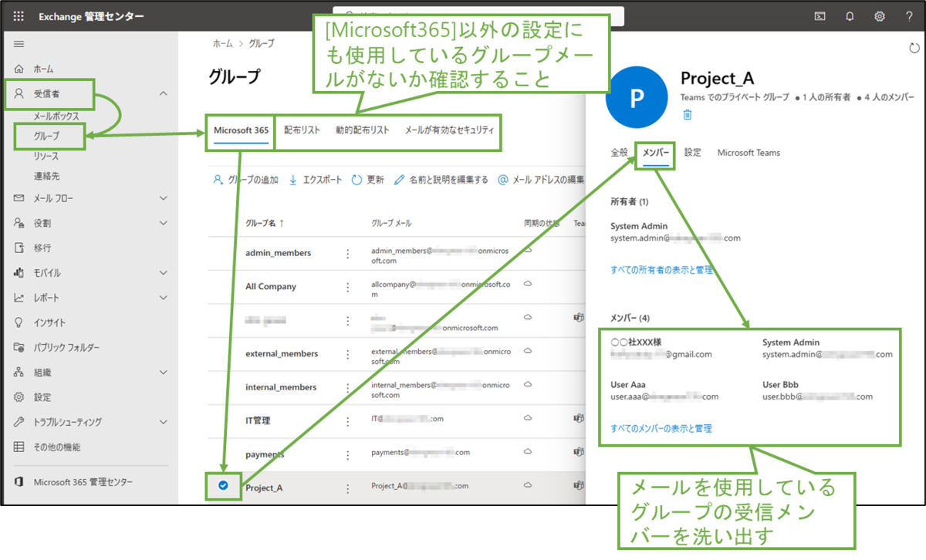Switch to 配布リスト tab
This screenshot has height=560, width=926.
(x=302, y=130)
